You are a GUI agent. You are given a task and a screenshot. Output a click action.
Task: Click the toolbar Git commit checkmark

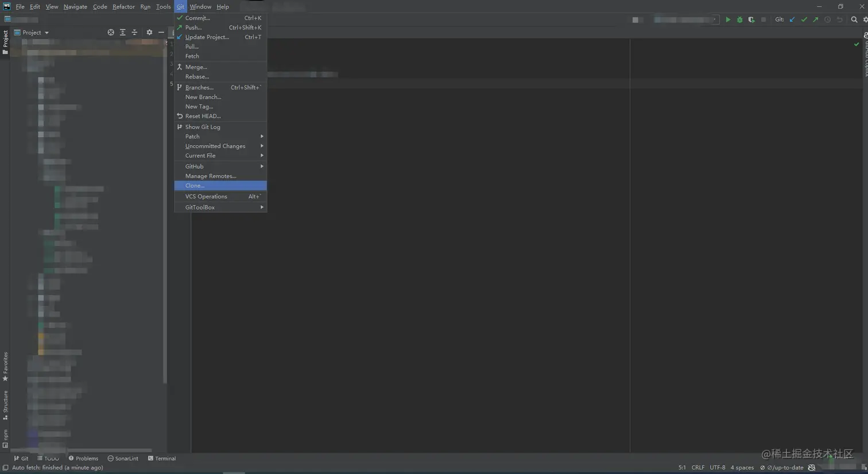pyautogui.click(x=804, y=20)
